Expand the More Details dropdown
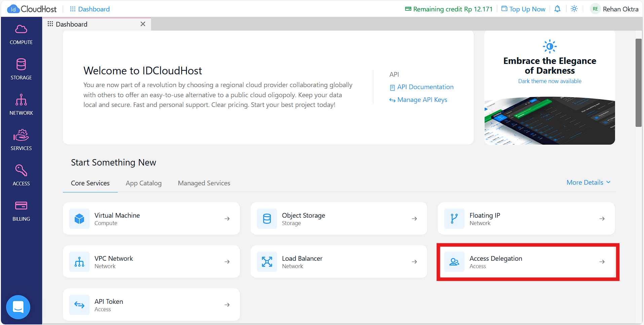The image size is (644, 325). (x=588, y=182)
